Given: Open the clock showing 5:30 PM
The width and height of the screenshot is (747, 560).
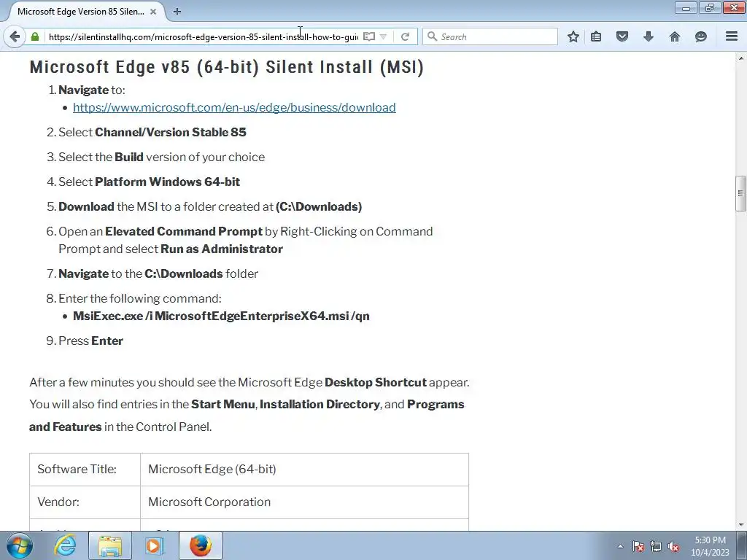Looking at the screenshot, I should (710, 545).
